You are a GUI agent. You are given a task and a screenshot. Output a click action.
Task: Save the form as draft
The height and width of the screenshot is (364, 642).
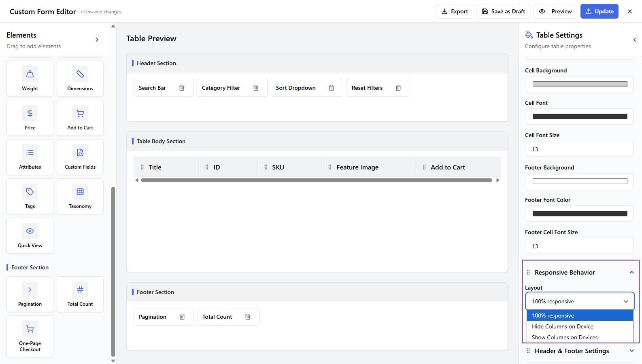point(503,11)
